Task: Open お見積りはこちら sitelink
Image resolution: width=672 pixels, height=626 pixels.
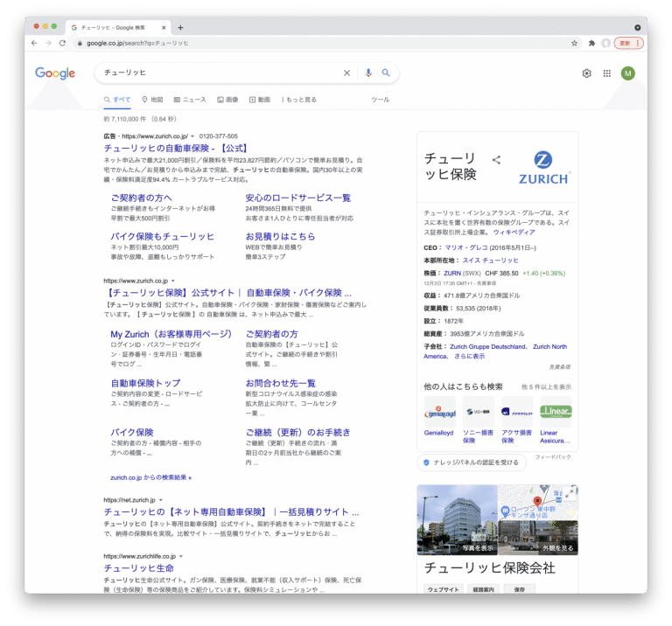Action: point(280,236)
